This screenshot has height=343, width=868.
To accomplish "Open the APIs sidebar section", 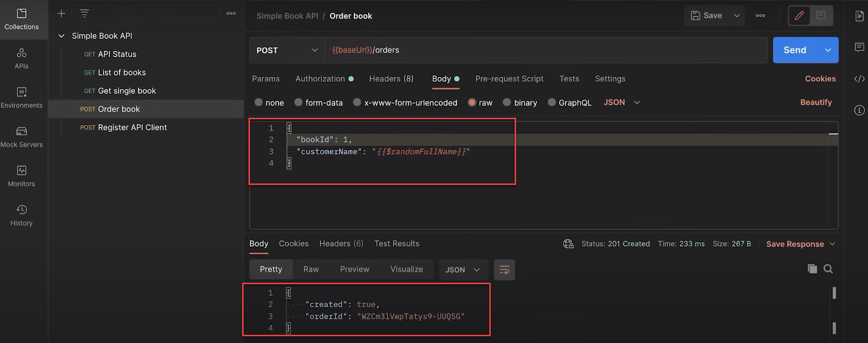I will coord(21,59).
